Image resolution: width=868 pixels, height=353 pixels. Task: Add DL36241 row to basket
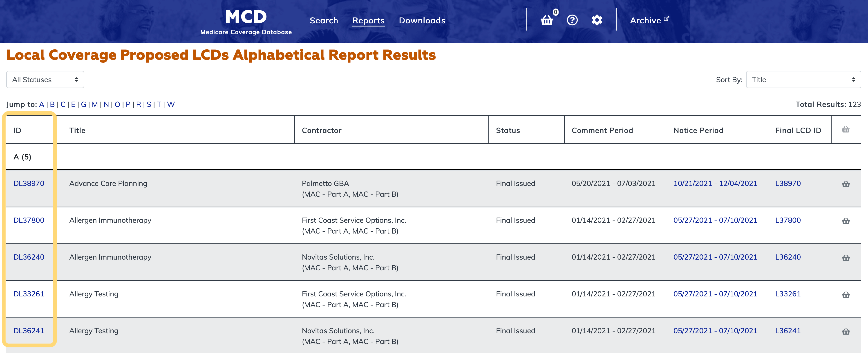click(x=846, y=331)
